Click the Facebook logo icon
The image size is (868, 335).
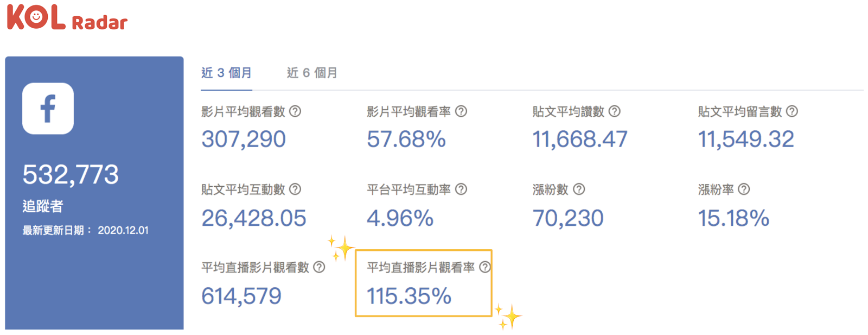tap(48, 109)
